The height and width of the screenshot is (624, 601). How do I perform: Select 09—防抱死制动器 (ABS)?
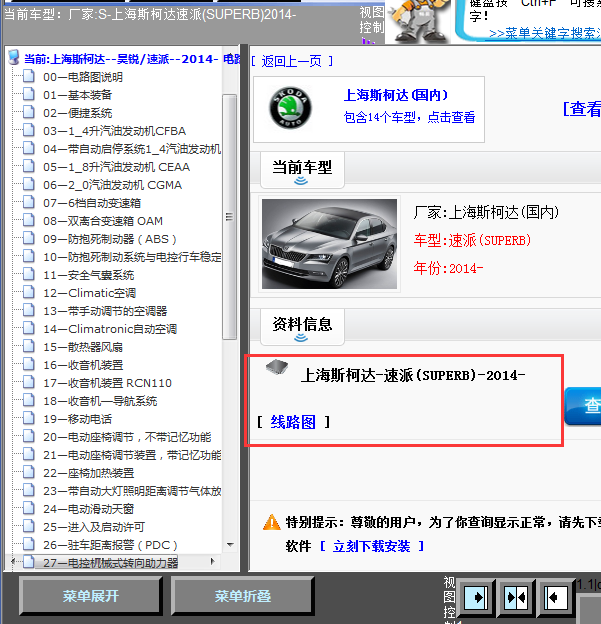(x=109, y=239)
